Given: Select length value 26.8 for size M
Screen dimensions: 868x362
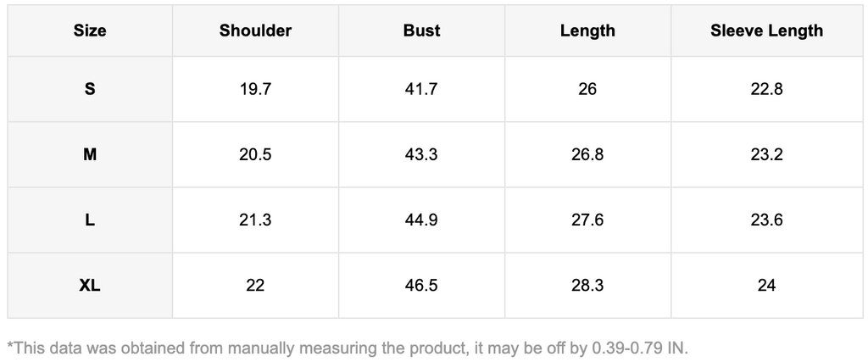Looking at the screenshot, I should (x=587, y=154).
